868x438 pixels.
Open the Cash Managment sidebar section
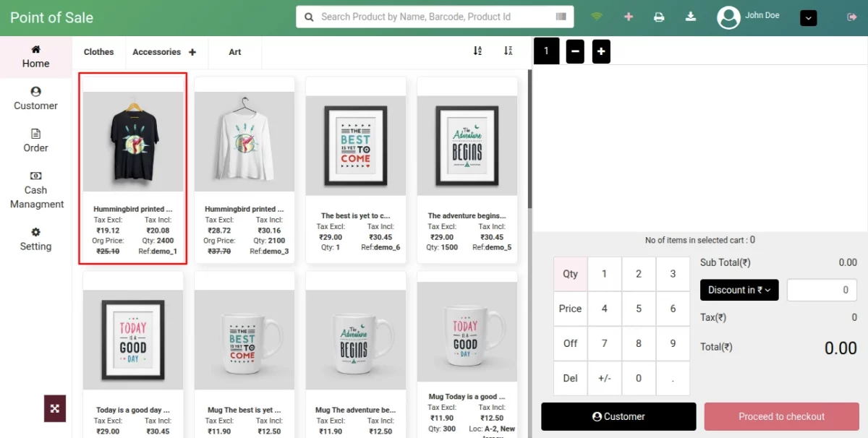[35, 190]
